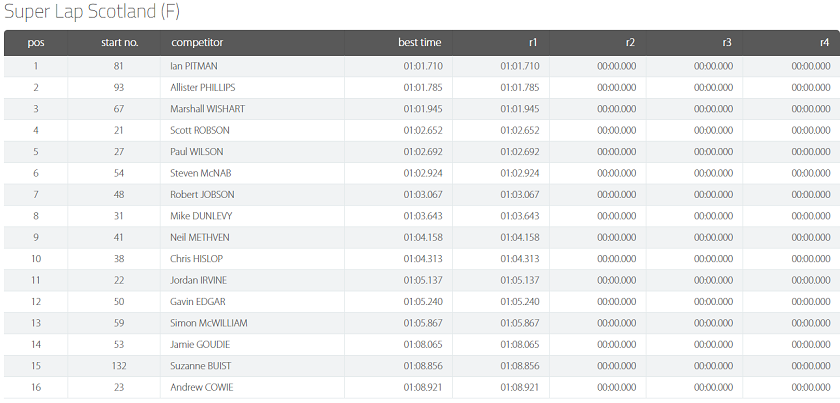This screenshot has height=403, width=840.
Task: Click best time 01:01.710 for Ian PITMAN
Action: click(423, 66)
